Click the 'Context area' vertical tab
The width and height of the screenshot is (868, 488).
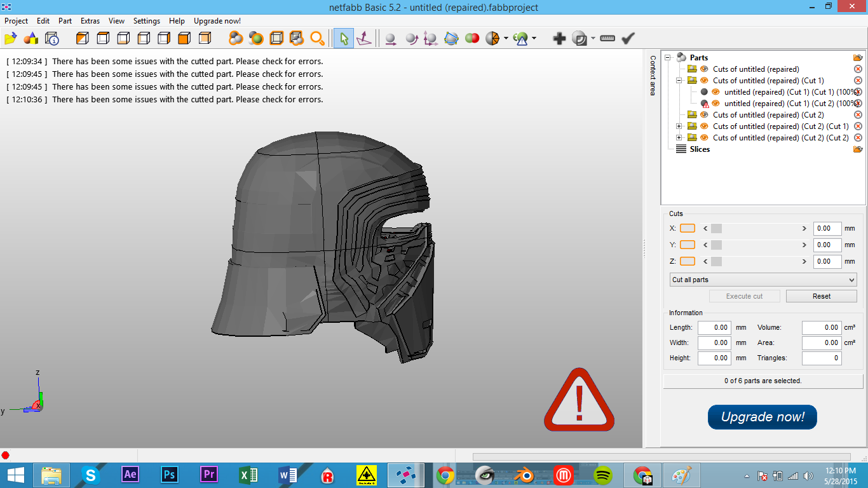point(653,75)
